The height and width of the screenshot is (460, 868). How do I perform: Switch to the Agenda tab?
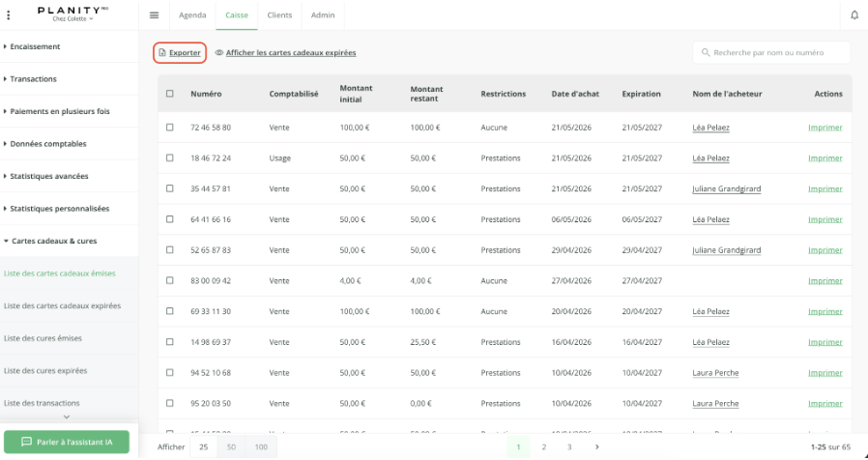pyautogui.click(x=192, y=14)
